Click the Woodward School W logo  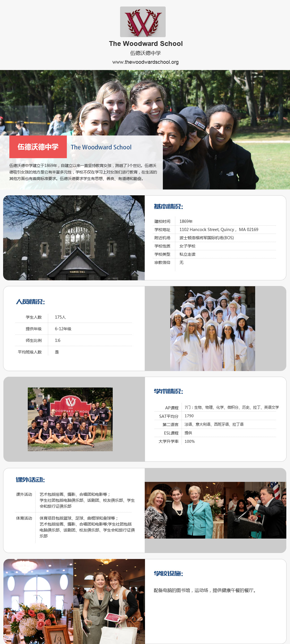click(143, 22)
